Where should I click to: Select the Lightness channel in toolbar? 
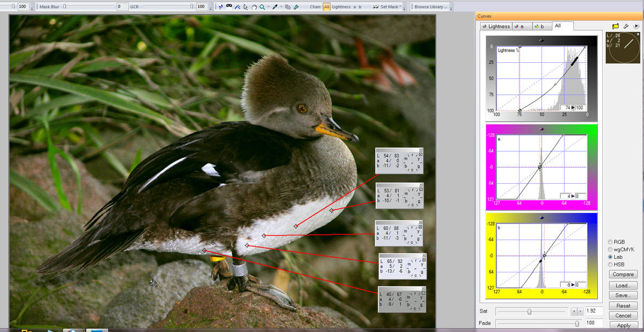point(341,7)
